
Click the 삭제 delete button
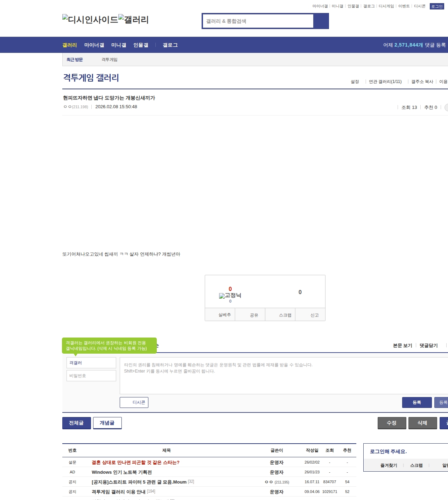point(423,423)
